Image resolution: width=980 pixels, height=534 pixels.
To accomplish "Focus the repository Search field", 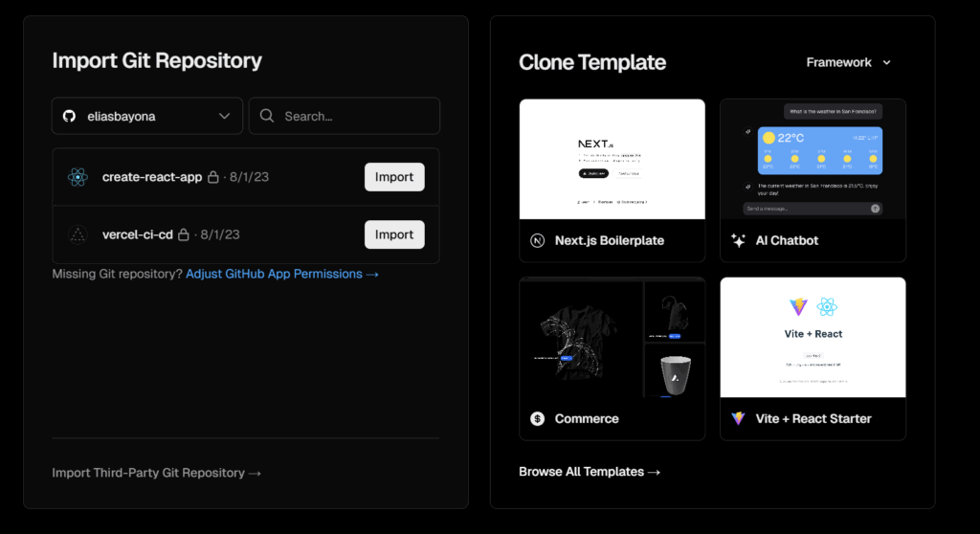I will [x=345, y=116].
